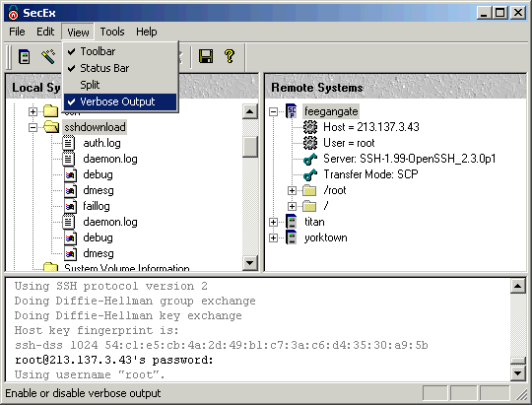Screen dimensions: 532x405
Task: Click the key icon beside Server: SSH-1.99-OpenSSH
Action: click(x=310, y=159)
